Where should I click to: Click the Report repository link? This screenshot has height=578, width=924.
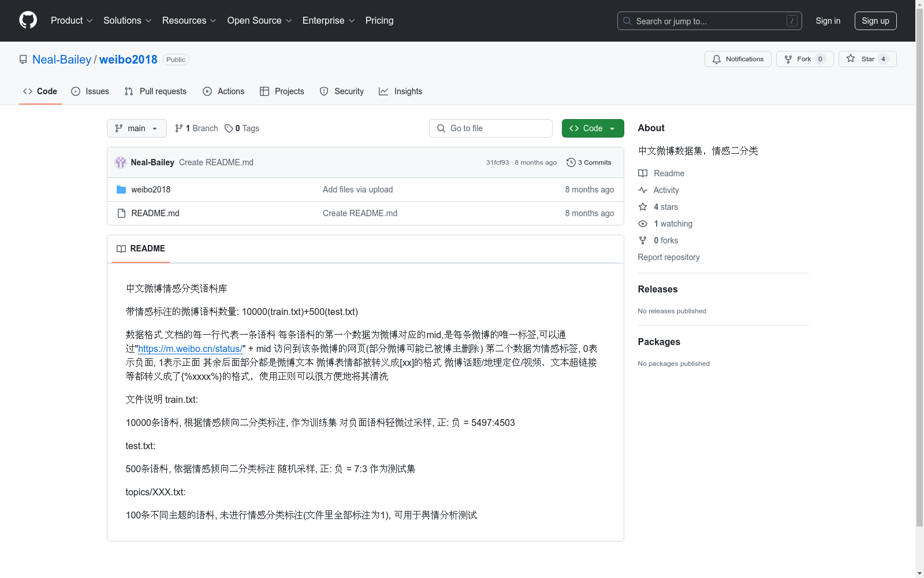[669, 257]
